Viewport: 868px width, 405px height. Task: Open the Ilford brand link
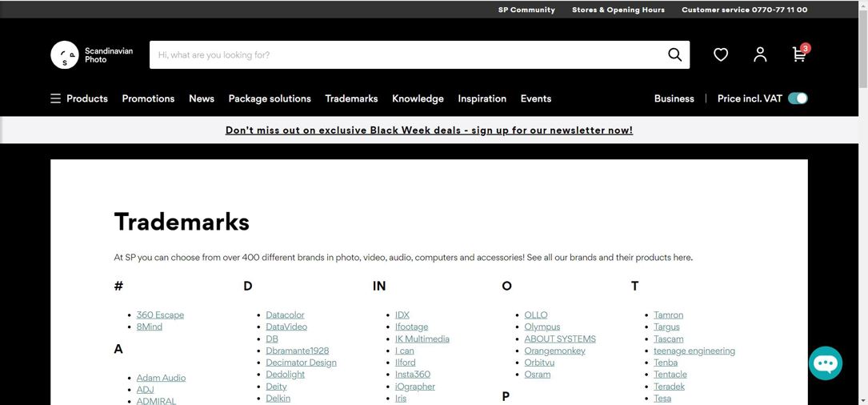tap(406, 363)
